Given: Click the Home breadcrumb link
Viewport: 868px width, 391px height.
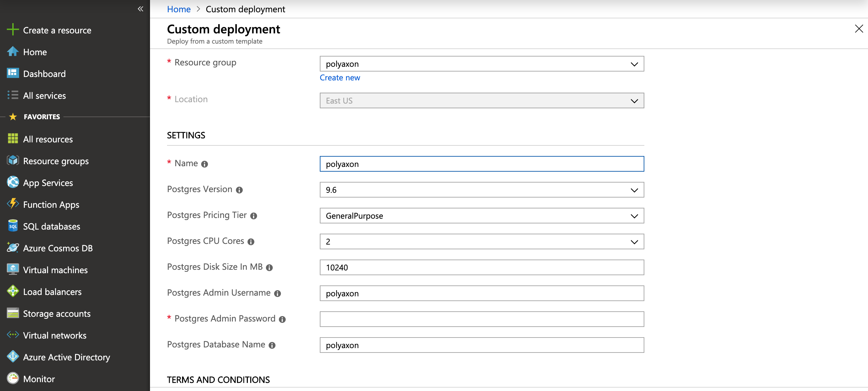Looking at the screenshot, I should point(179,9).
